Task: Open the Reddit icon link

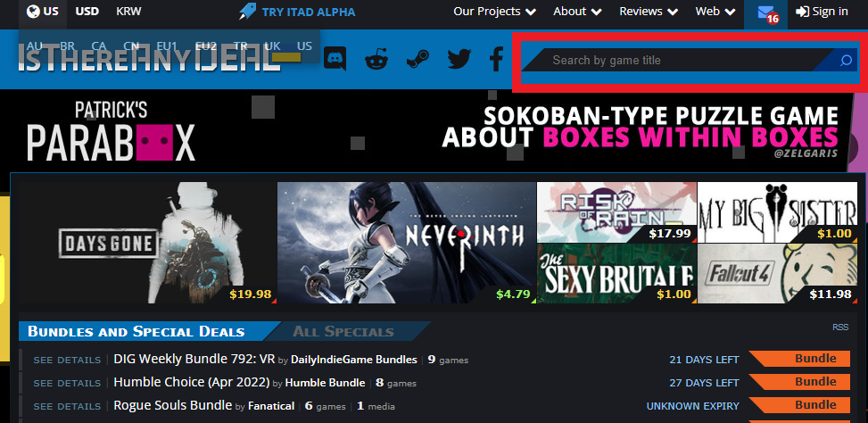Action: pos(377,59)
